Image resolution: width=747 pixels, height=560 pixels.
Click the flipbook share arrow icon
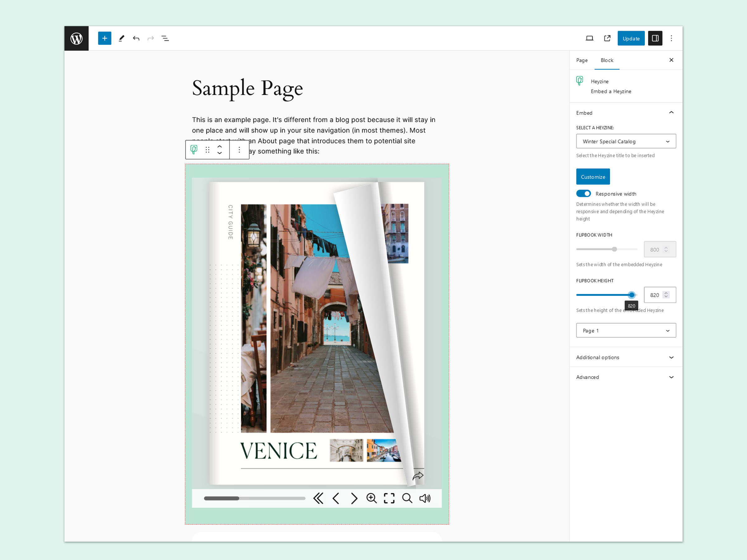click(x=418, y=476)
